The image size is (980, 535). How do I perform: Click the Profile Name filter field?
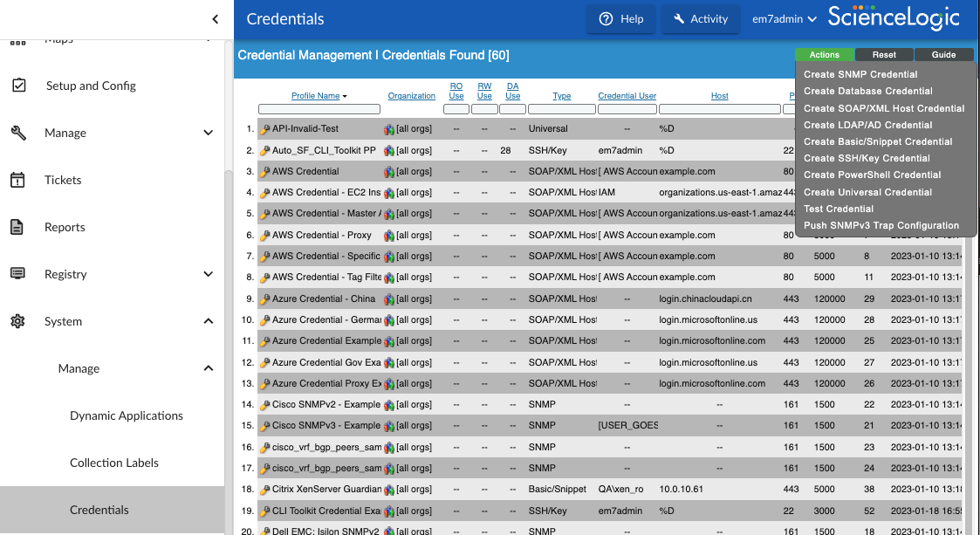pyautogui.click(x=319, y=109)
